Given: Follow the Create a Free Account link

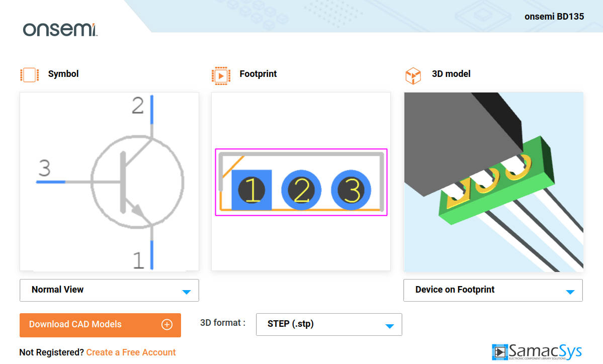Looking at the screenshot, I should click(x=131, y=352).
